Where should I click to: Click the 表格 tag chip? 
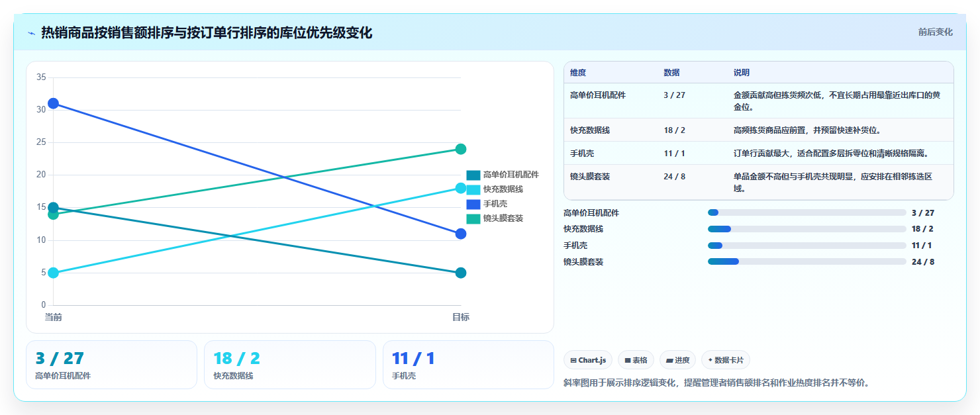[636, 360]
